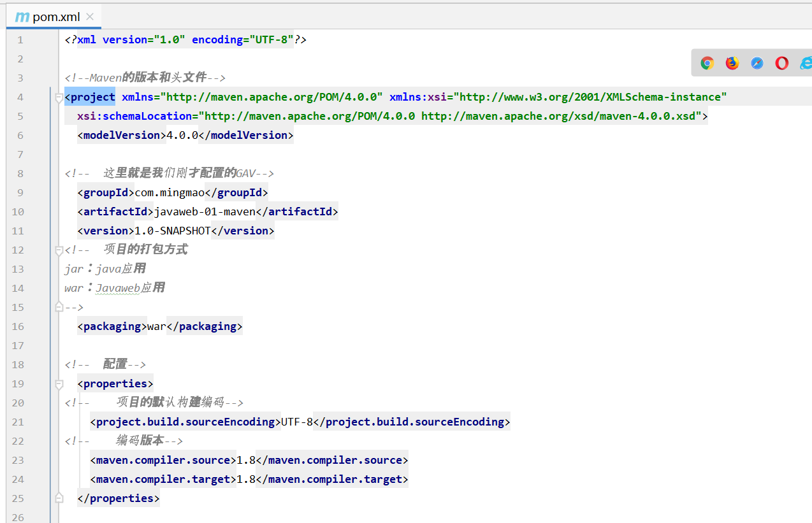812x523 pixels.
Task: Open in Chrome browser icon
Action: point(707,63)
